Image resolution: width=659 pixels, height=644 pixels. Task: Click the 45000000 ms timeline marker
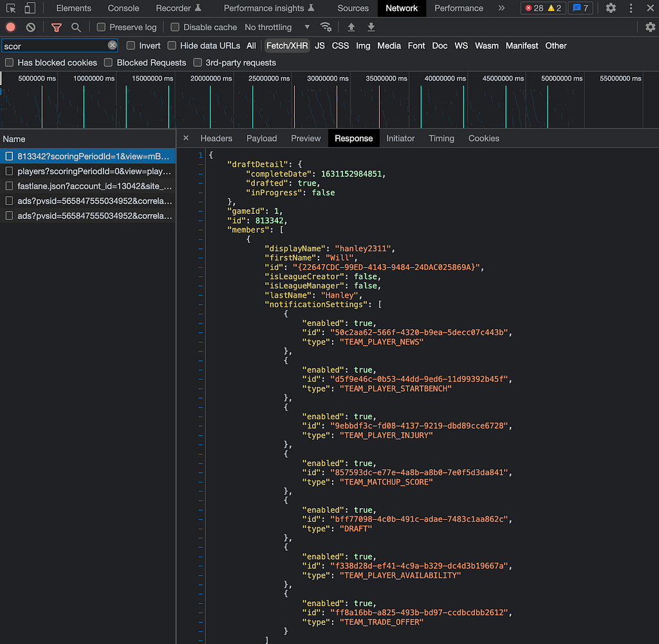[x=503, y=79]
